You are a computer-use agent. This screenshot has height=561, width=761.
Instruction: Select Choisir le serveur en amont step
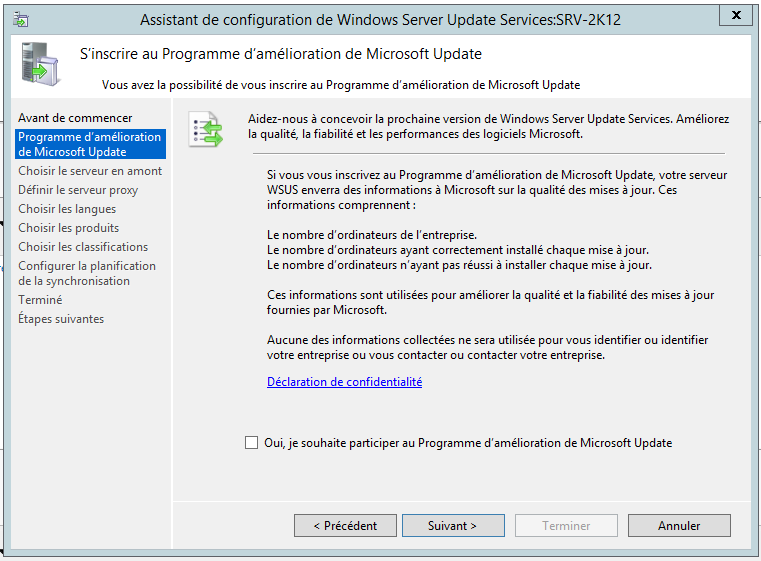90,171
